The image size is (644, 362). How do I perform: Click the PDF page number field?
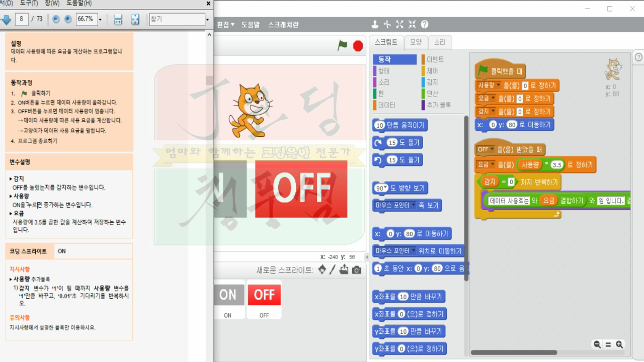21,19
